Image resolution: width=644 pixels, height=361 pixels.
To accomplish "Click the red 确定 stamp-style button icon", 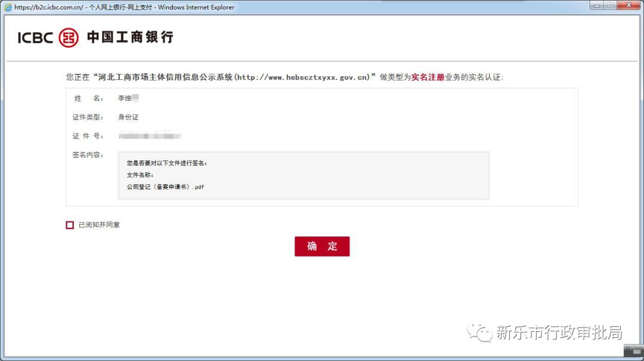I will click(322, 246).
